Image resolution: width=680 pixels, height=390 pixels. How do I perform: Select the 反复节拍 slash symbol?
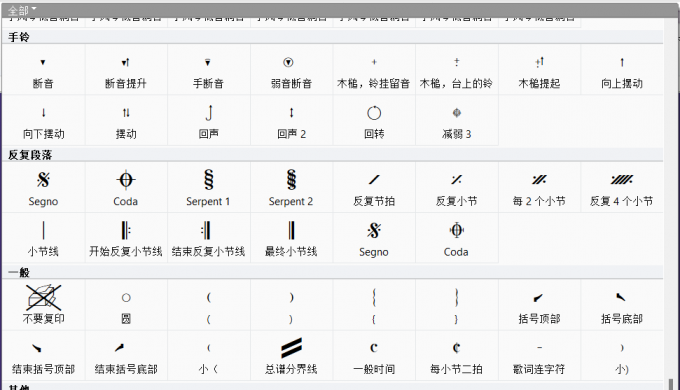pos(374,187)
